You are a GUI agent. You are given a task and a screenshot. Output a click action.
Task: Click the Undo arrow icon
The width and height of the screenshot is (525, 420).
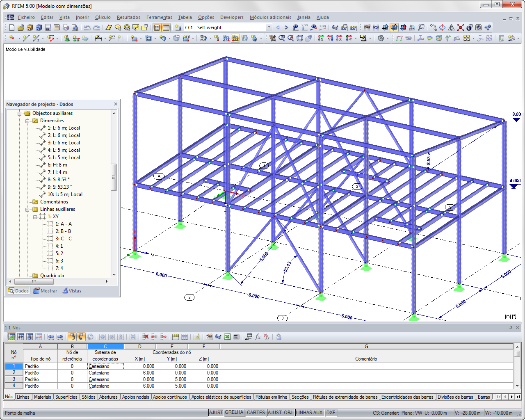click(x=87, y=27)
